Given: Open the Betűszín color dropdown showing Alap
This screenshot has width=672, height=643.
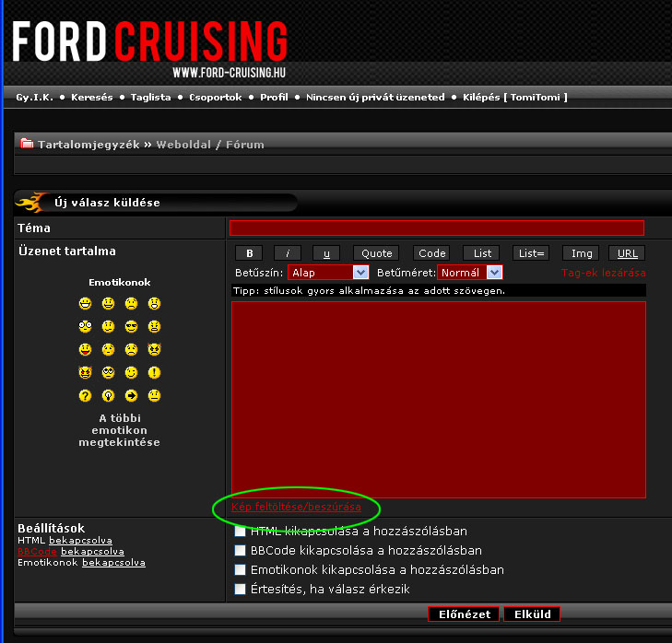Looking at the screenshot, I should click(328, 273).
